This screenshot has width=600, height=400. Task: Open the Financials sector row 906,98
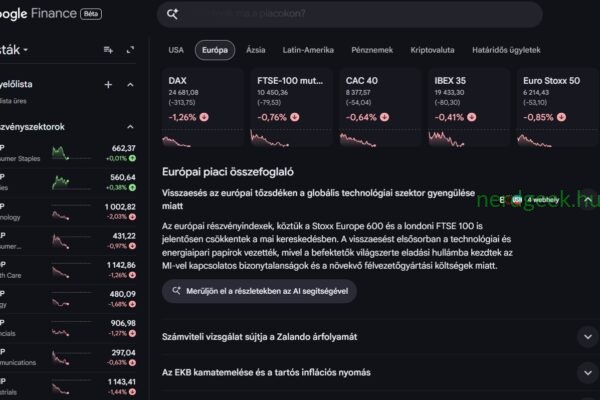click(68, 328)
